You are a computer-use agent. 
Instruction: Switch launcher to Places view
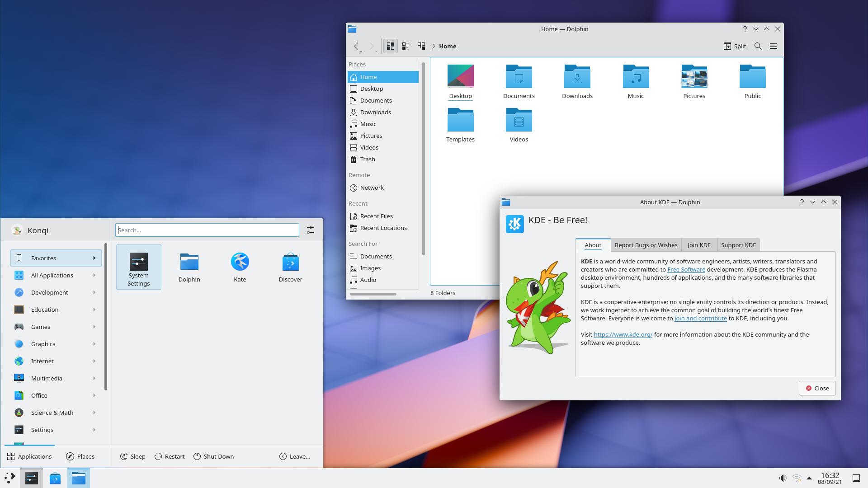(x=80, y=456)
